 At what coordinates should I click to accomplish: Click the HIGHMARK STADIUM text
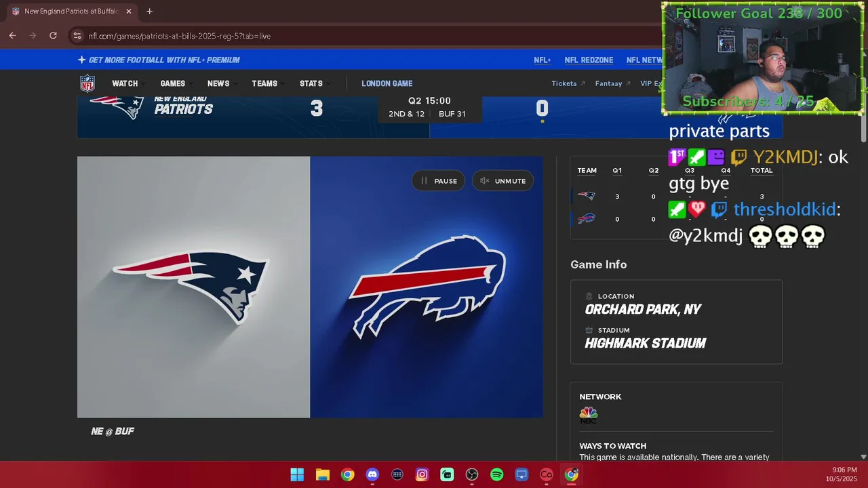point(646,343)
